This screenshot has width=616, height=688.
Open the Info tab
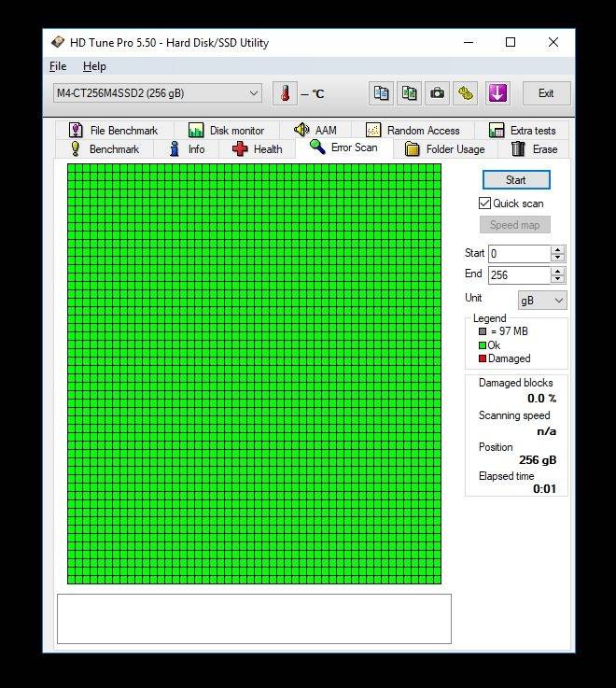pyautogui.click(x=187, y=149)
